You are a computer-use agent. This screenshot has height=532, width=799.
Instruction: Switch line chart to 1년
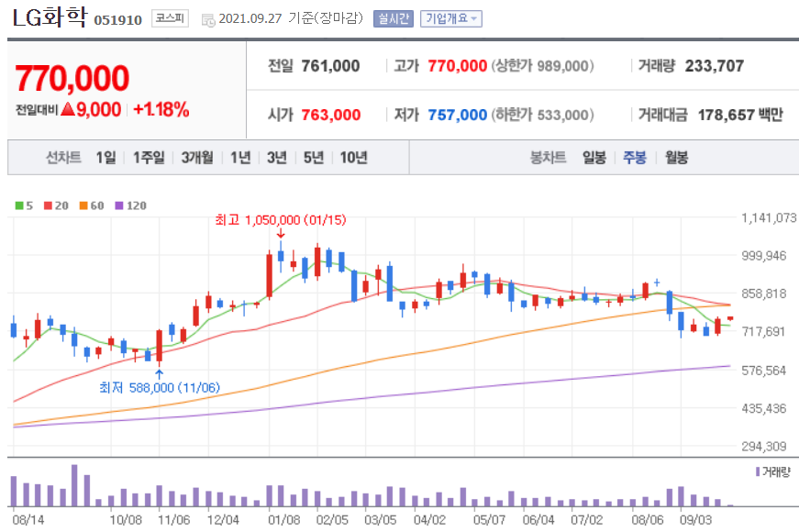click(240, 158)
